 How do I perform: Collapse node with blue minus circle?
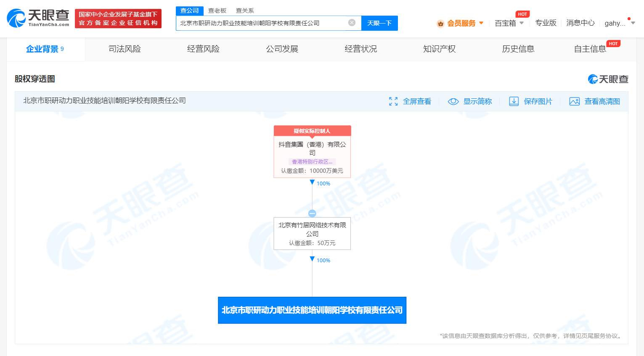pyautogui.click(x=312, y=213)
